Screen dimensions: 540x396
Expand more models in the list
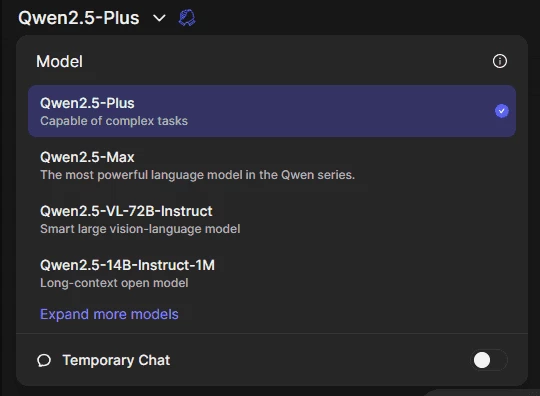click(x=109, y=314)
